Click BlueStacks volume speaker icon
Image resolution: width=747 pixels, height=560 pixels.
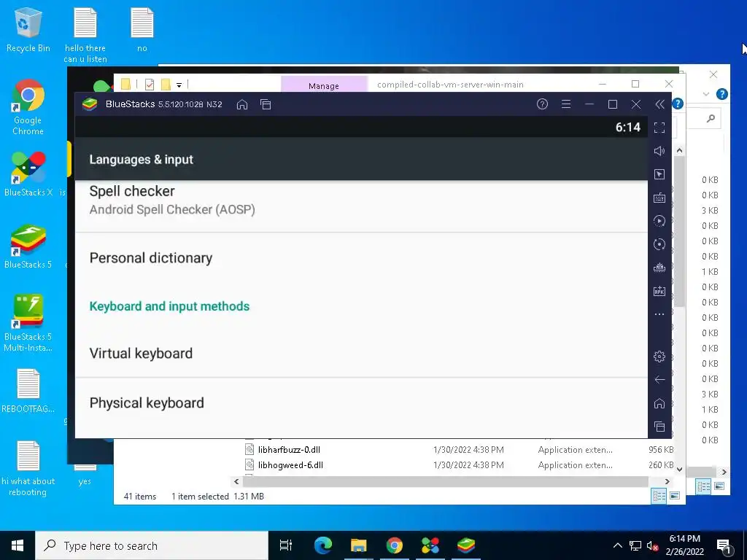659,151
